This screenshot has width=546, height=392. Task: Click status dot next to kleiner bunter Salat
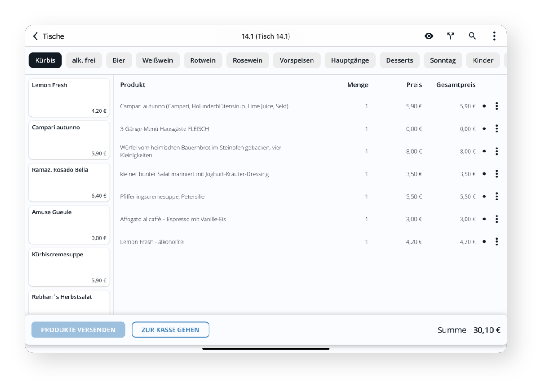tap(484, 174)
